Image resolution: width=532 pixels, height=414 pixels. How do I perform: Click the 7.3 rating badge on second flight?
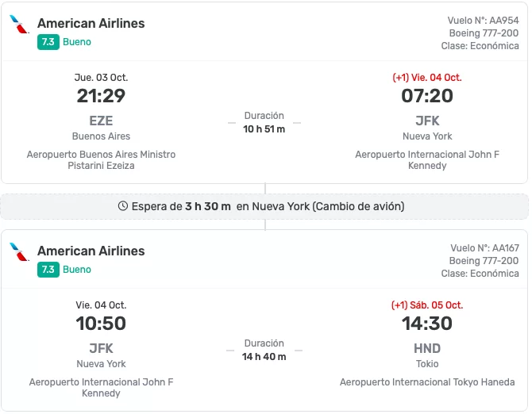tap(48, 270)
